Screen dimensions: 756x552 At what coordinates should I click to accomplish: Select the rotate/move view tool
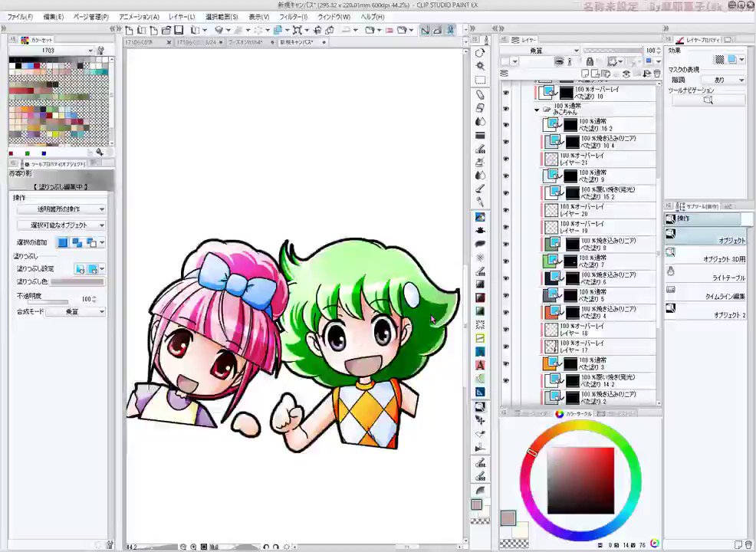coord(480,53)
